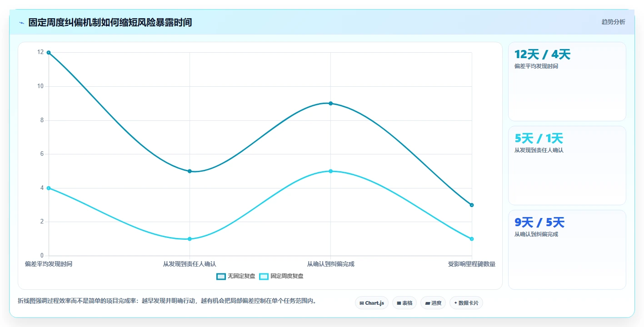Open the 5天 / 1天 stat card

567,165
